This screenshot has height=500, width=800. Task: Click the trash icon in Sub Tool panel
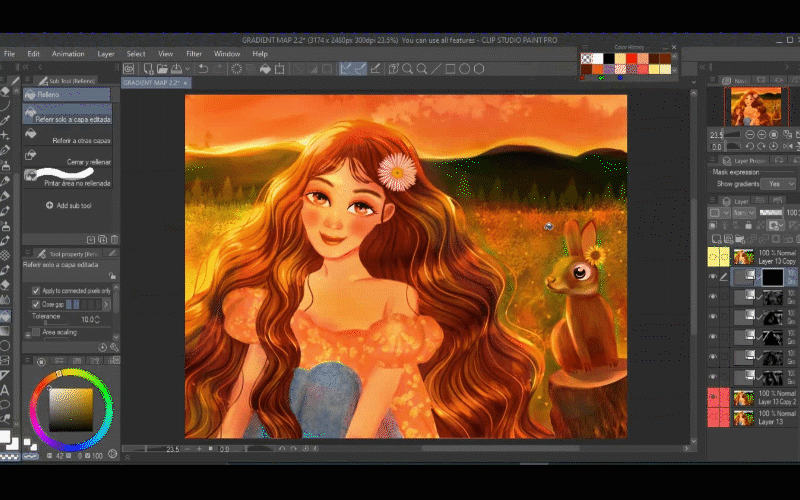click(114, 239)
